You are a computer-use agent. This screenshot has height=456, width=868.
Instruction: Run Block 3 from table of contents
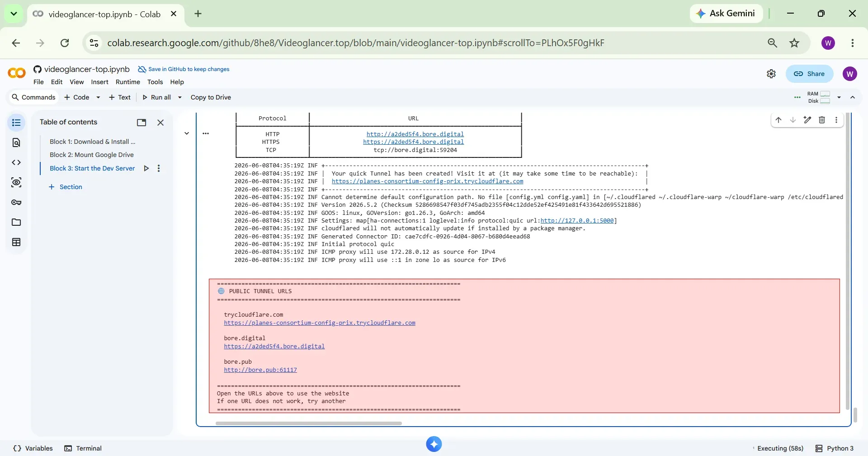click(146, 168)
